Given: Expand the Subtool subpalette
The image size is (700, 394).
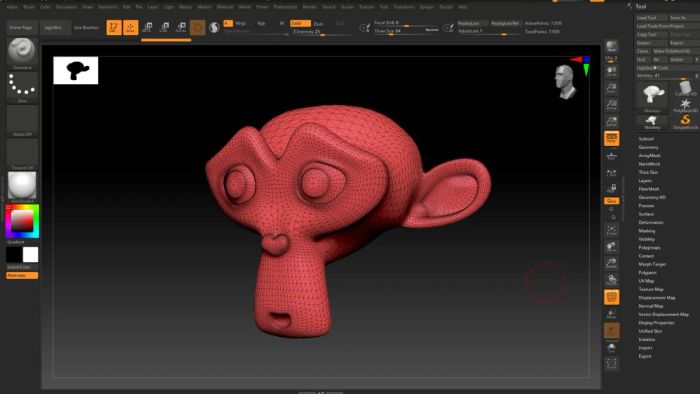Looking at the screenshot, I should [x=646, y=139].
